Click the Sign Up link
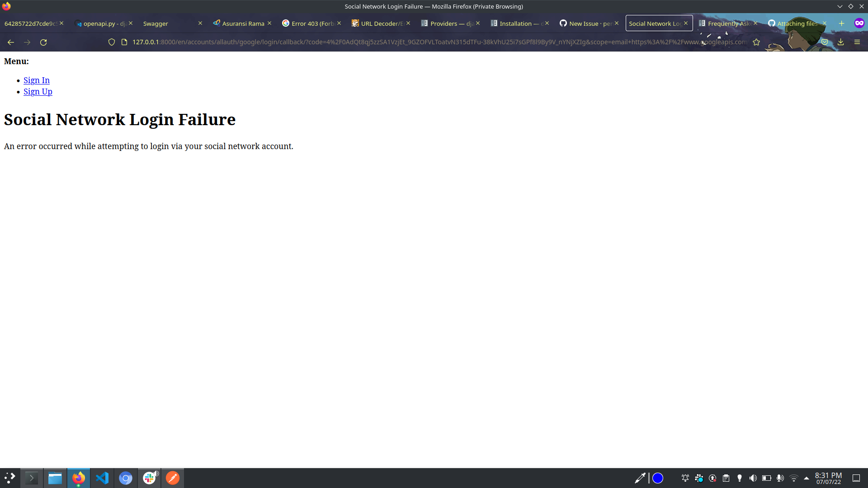Screen dimensions: 868x488 tap(38, 91)
